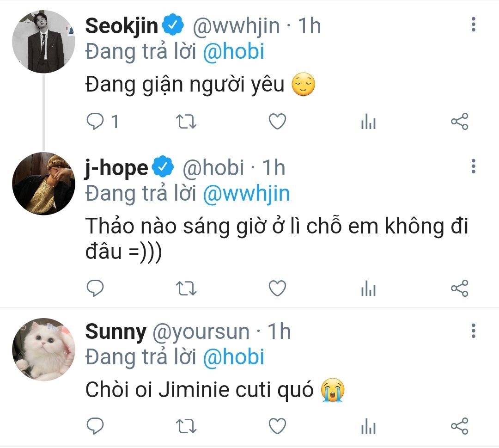Share j-hope's tweet
This screenshot has height=448, width=499.
[459, 288]
